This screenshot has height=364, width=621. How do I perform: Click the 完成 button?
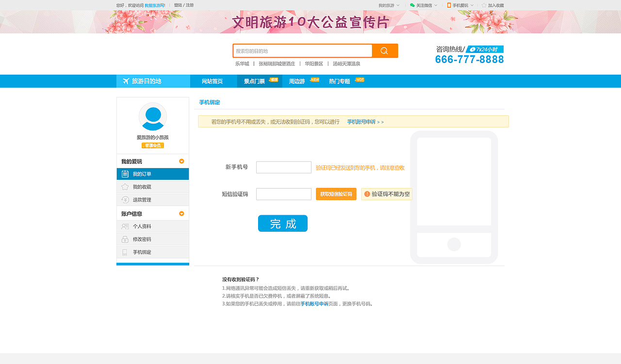[283, 223]
